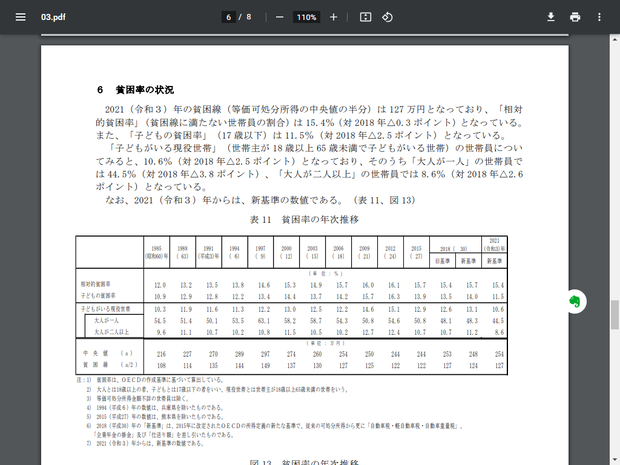Viewport: 620px width, 465px height.
Task: Click footnote 4 about 1994 data
Action: click(x=155, y=407)
